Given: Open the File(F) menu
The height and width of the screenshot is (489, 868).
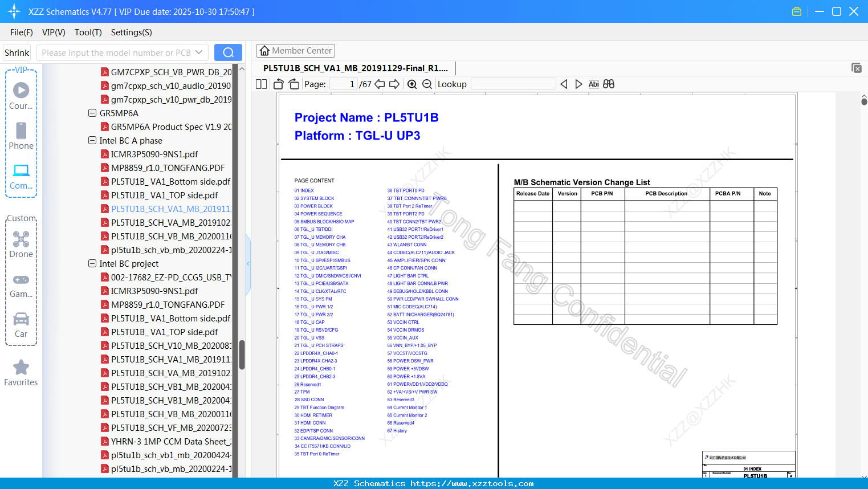Looking at the screenshot, I should 22,32.
